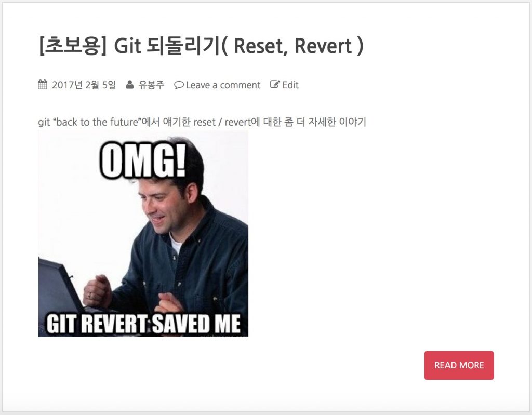
Task: Click the [초보용] prefix in the title
Action: [73, 46]
